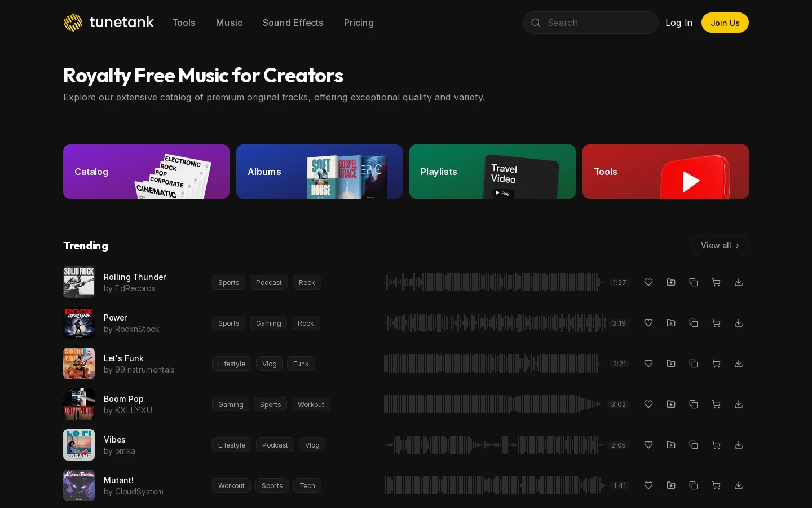Save Power track to a folder

[671, 323]
